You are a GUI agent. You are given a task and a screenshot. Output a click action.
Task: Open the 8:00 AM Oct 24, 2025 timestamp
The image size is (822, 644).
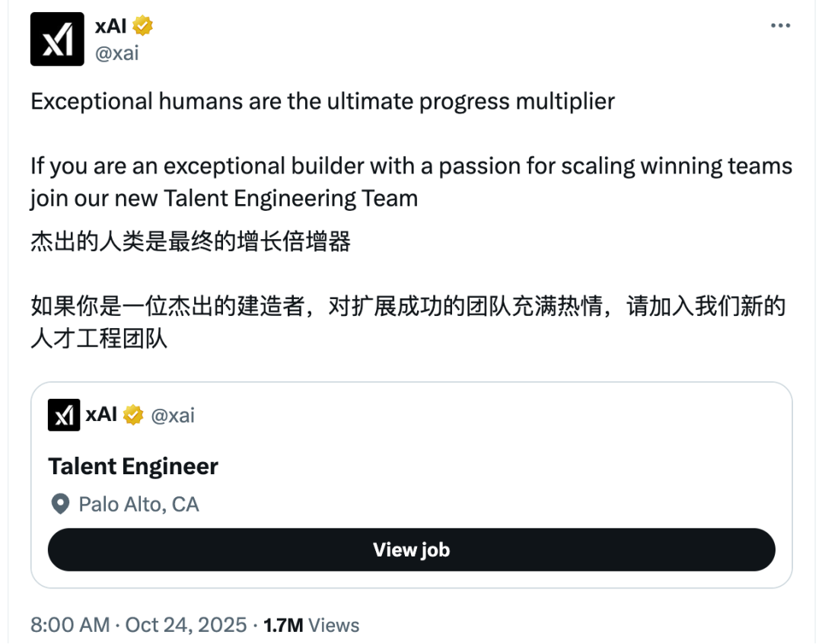click(139, 625)
